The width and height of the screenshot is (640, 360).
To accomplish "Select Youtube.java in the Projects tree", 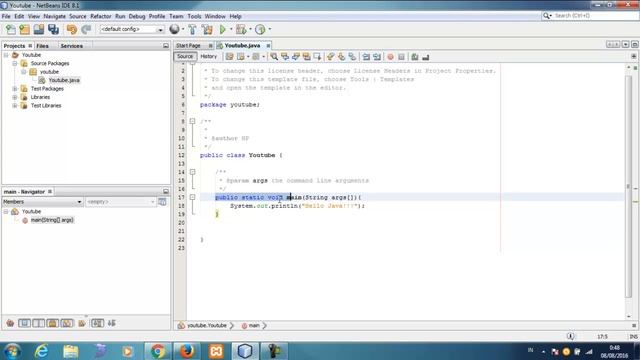I will tap(64, 80).
